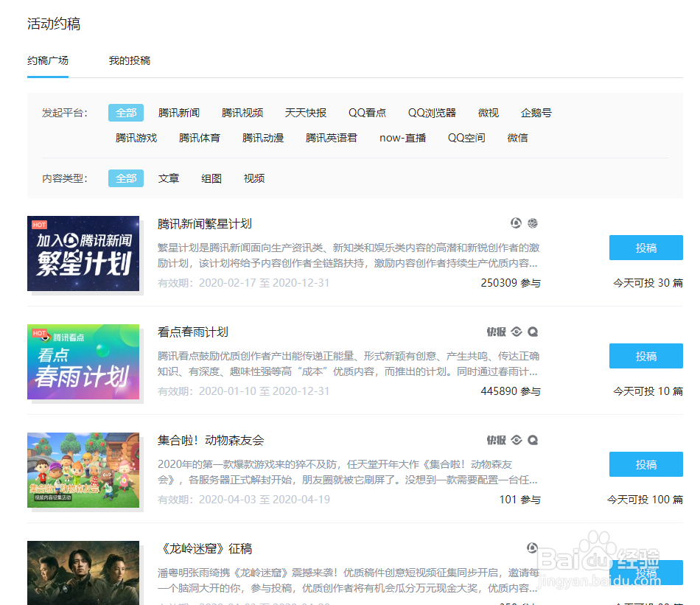Filter platform by QQ空间

tap(466, 138)
